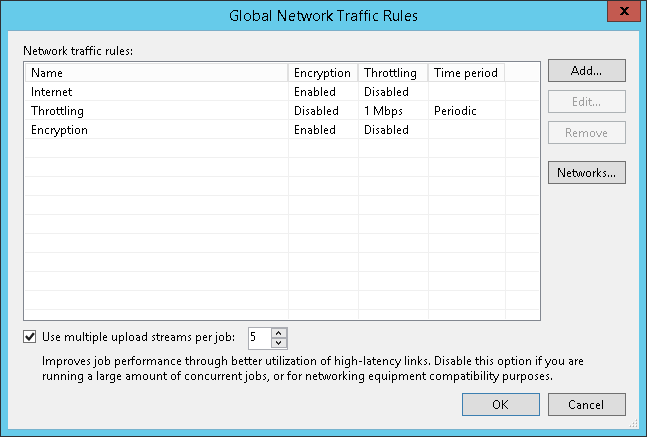Toggle multiple upload streams per job checkbox
Screen dimensions: 647x437
point(29,337)
